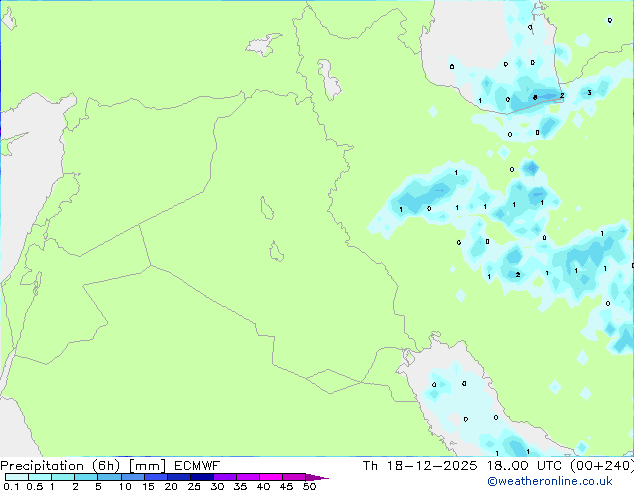
Task: Click the legend value "10"
Action: point(125,486)
